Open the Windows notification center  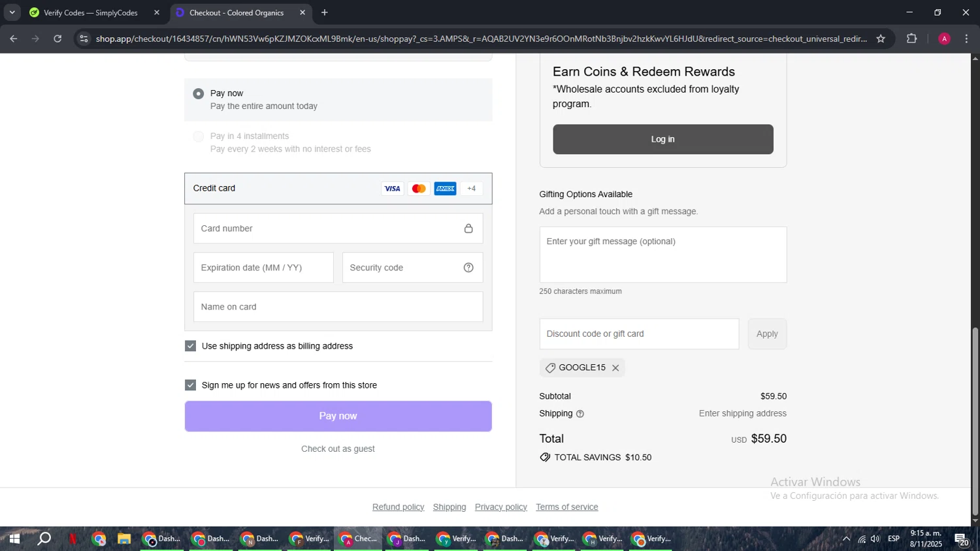pyautogui.click(x=962, y=539)
